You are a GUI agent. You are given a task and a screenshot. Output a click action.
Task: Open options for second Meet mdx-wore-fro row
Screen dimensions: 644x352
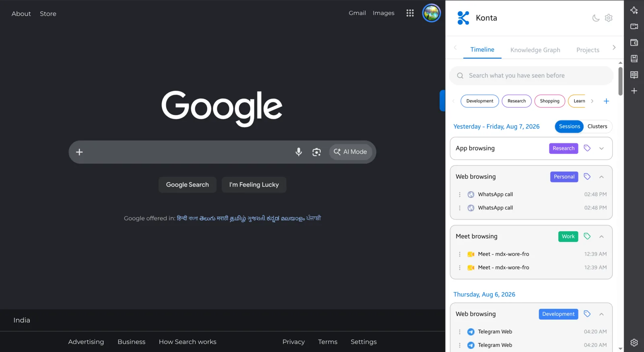click(460, 267)
